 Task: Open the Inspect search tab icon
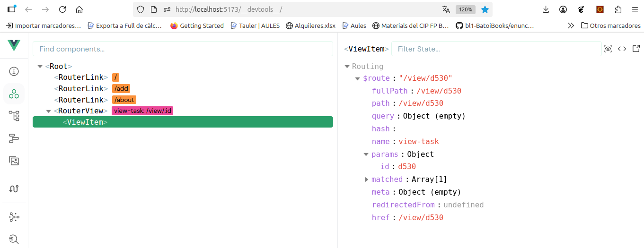[x=14, y=239]
